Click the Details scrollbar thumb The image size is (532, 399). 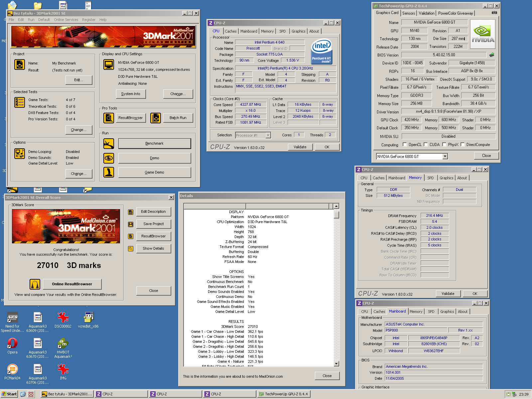click(336, 215)
